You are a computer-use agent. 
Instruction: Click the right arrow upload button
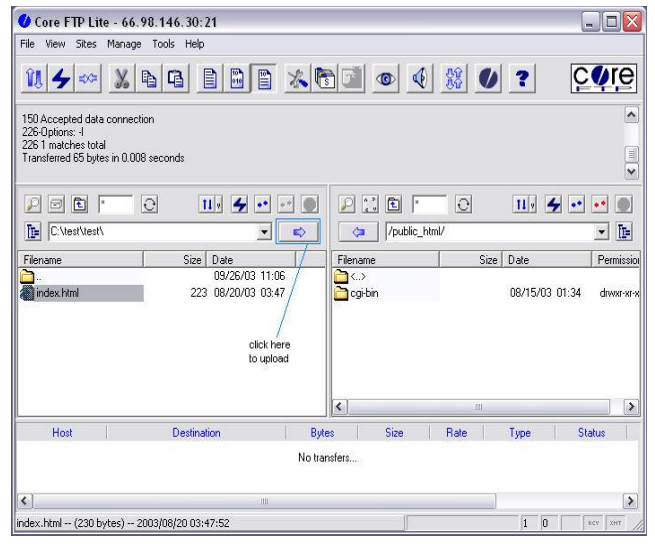click(x=298, y=231)
